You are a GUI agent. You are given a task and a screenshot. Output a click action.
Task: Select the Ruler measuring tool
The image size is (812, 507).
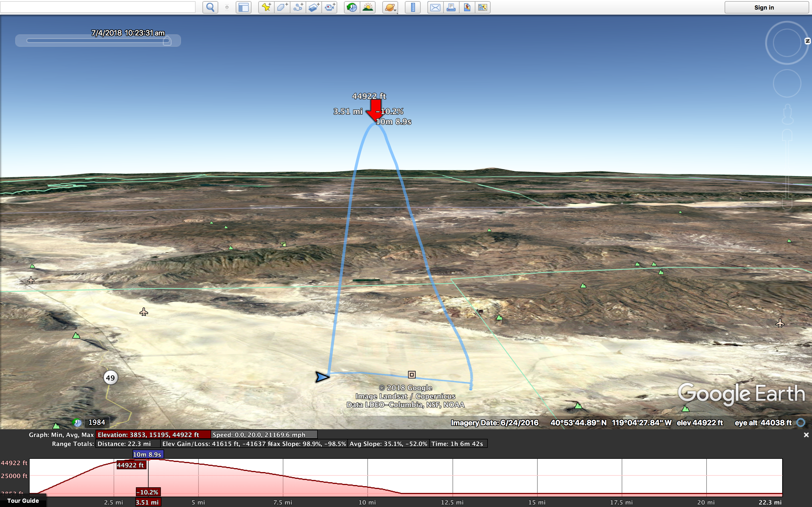click(413, 7)
